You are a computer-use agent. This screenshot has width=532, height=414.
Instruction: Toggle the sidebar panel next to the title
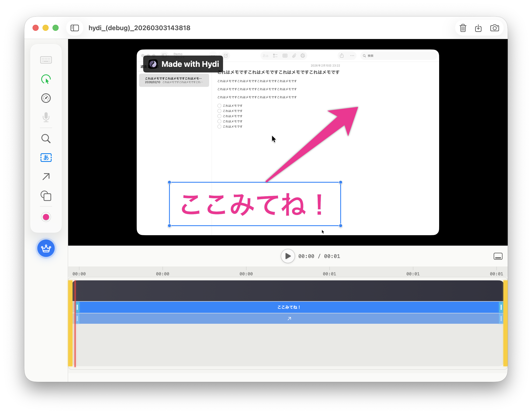coord(75,28)
